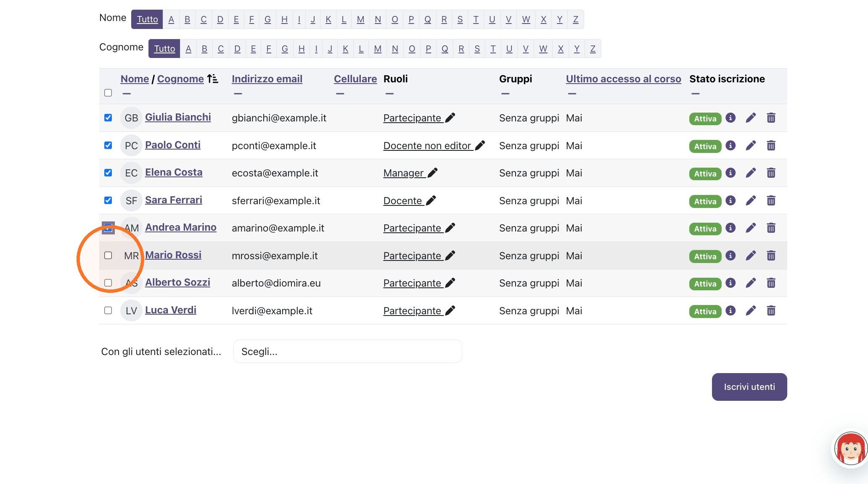Uncheck Paolo Conti's checkbox
This screenshot has height=484, width=868.
tap(108, 145)
